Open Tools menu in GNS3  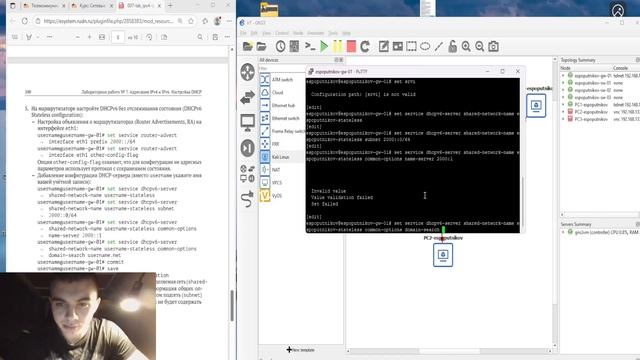coord(333,33)
